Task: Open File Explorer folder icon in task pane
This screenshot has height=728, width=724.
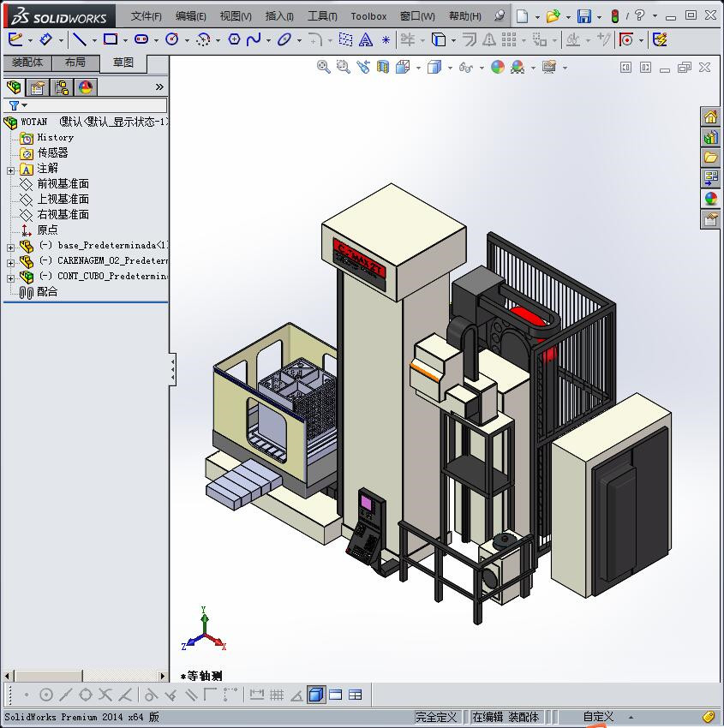Action: (x=710, y=158)
